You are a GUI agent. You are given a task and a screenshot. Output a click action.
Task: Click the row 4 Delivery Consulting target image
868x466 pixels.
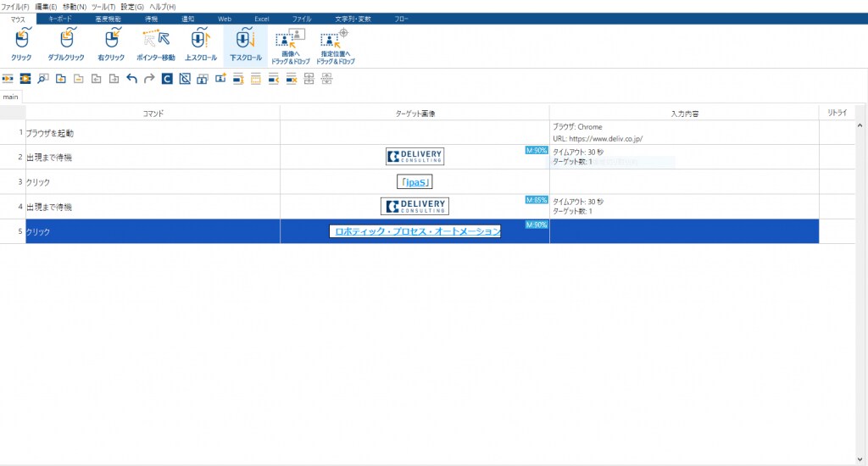pyautogui.click(x=415, y=207)
